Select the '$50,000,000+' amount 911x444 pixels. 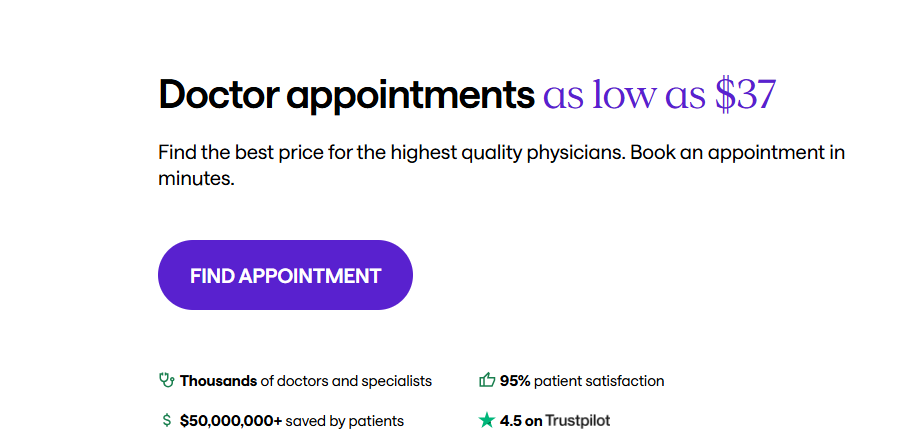[x=231, y=421]
